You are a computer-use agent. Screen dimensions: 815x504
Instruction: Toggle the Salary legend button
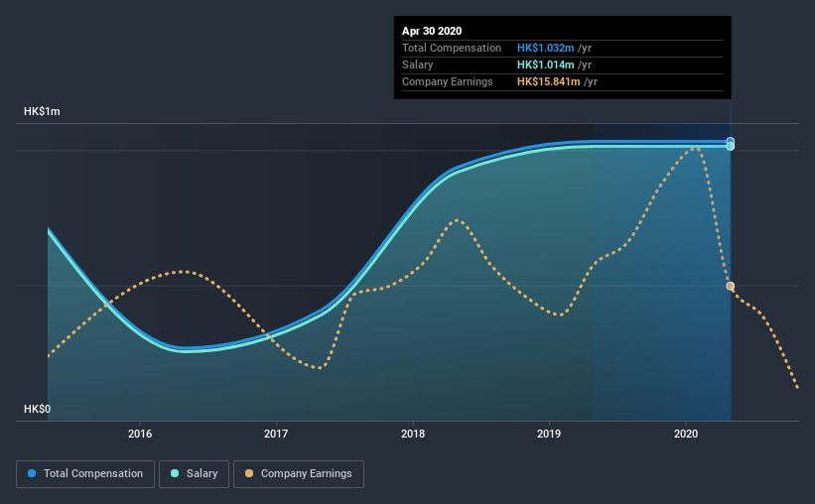pos(194,474)
